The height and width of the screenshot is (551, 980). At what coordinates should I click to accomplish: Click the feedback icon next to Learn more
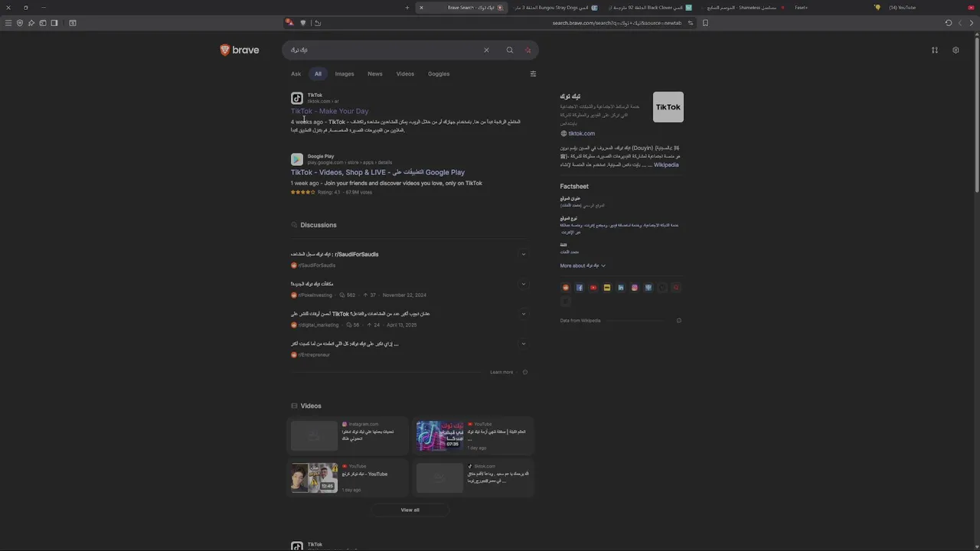(x=524, y=372)
